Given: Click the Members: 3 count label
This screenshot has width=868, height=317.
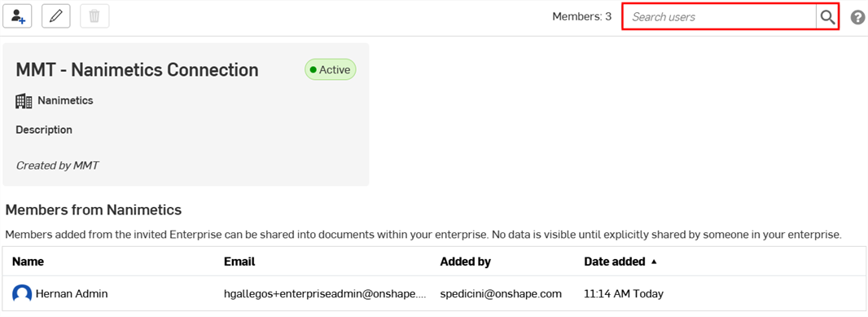Looking at the screenshot, I should tap(582, 16).
